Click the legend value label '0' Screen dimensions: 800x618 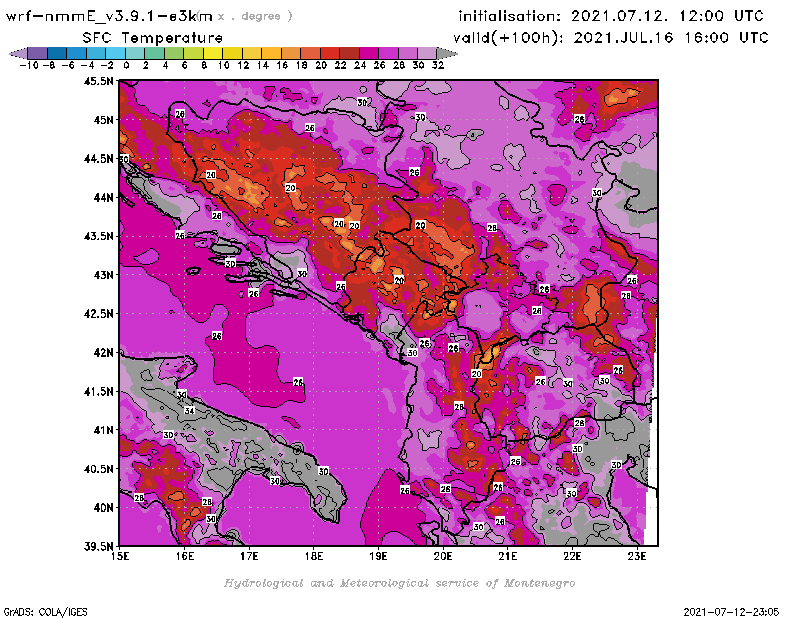coord(126,65)
